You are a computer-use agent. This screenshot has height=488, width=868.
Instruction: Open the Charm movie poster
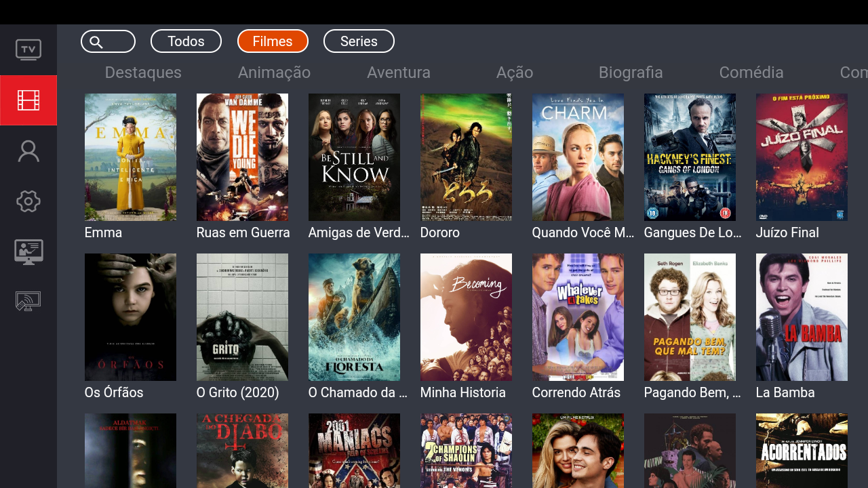tap(578, 157)
